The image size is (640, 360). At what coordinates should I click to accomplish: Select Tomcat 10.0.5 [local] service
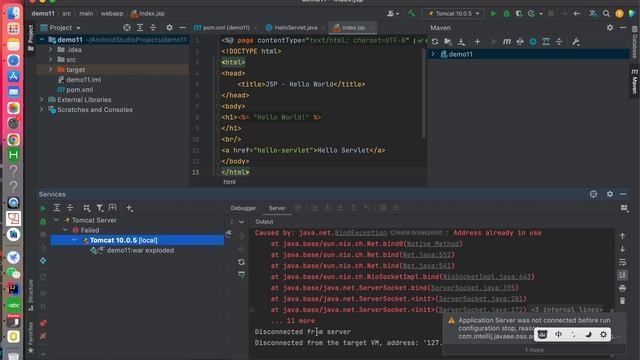coord(123,240)
